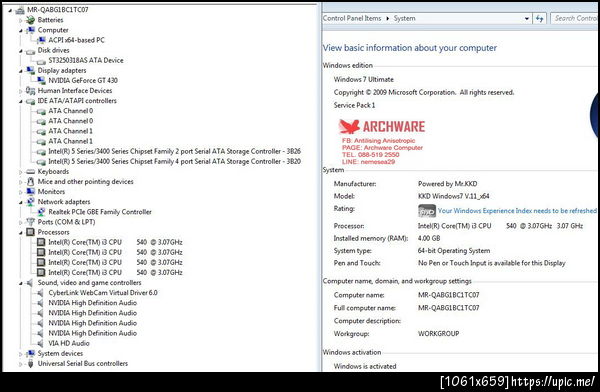The width and height of the screenshot is (600, 392).
Task: Click the '4.00 GB' installed memory value
Action: click(x=429, y=238)
